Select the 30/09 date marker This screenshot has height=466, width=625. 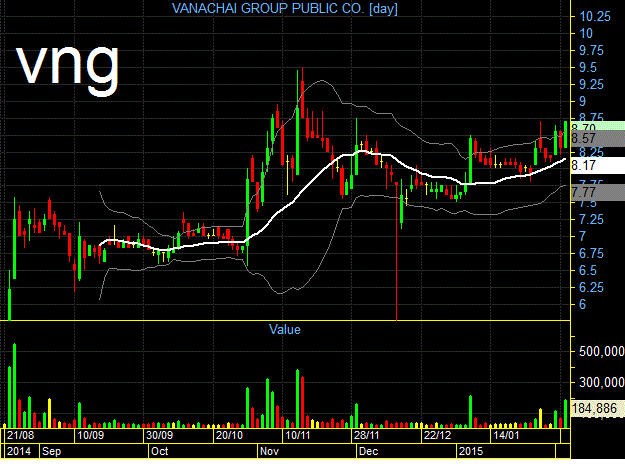(x=159, y=435)
